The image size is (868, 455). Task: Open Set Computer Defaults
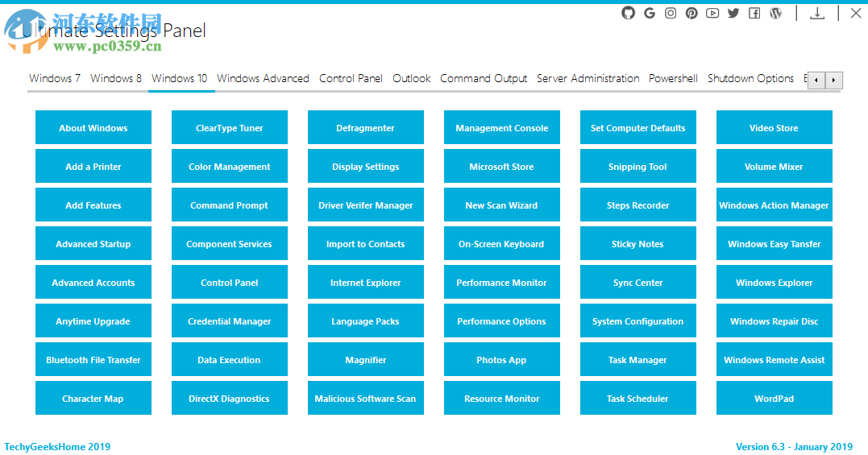click(x=638, y=127)
